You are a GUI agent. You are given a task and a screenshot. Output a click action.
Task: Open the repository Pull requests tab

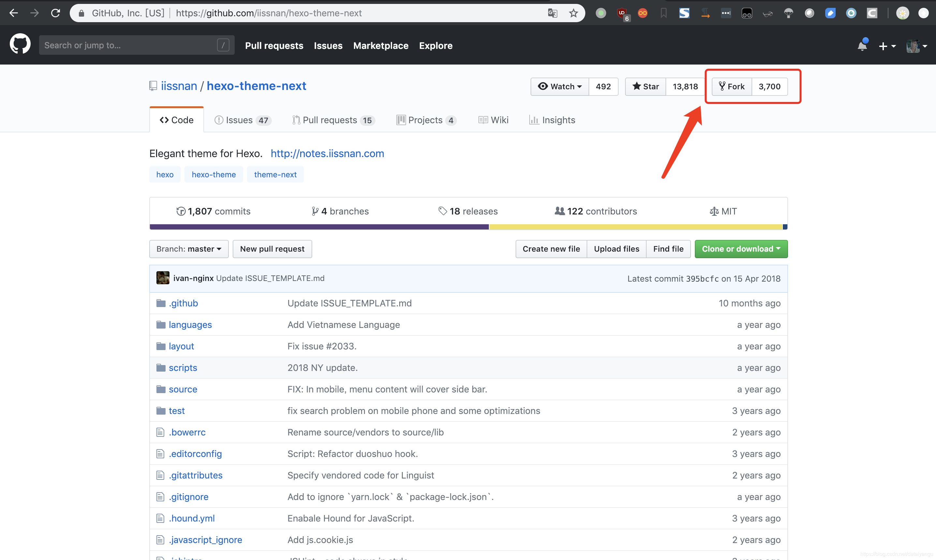pyautogui.click(x=333, y=120)
